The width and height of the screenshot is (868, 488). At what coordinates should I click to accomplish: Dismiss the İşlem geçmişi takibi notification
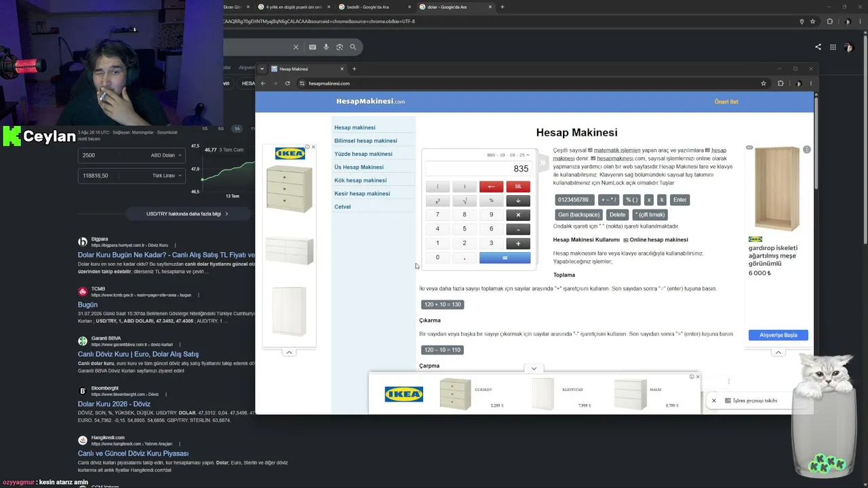pyautogui.click(x=713, y=401)
